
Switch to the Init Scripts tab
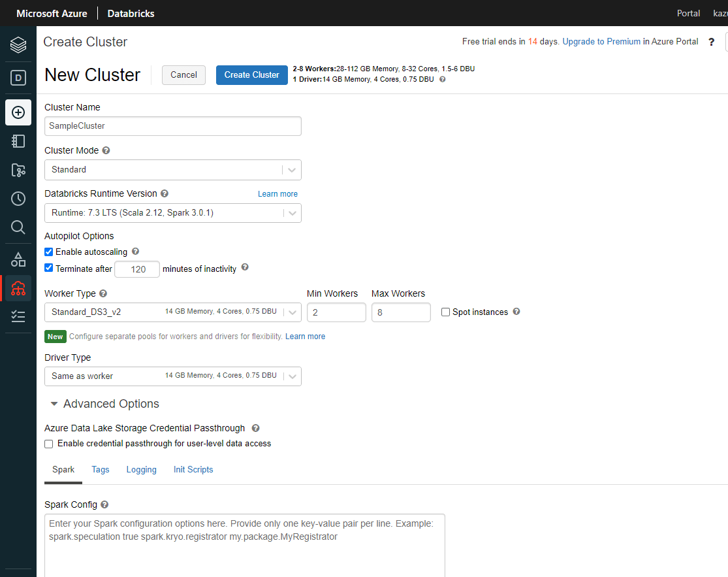coord(193,470)
